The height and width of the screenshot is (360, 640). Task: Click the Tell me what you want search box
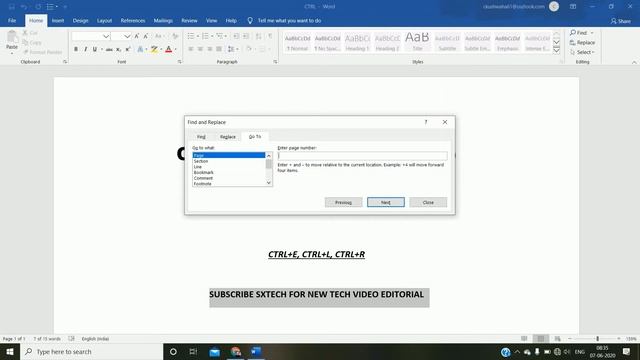point(289,20)
